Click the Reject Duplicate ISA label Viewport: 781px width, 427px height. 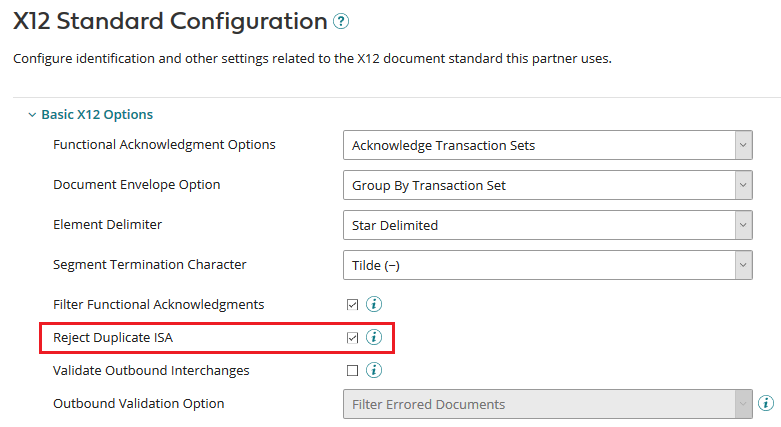click(113, 337)
